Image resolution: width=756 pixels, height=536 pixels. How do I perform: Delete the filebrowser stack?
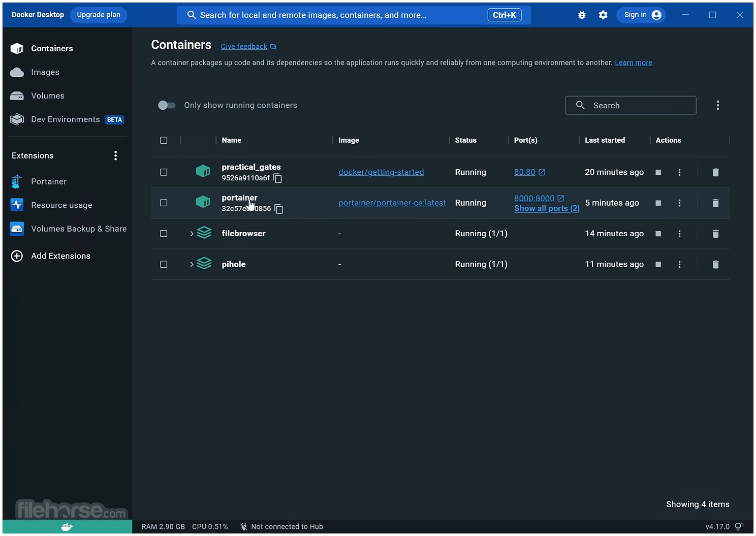pyautogui.click(x=715, y=234)
